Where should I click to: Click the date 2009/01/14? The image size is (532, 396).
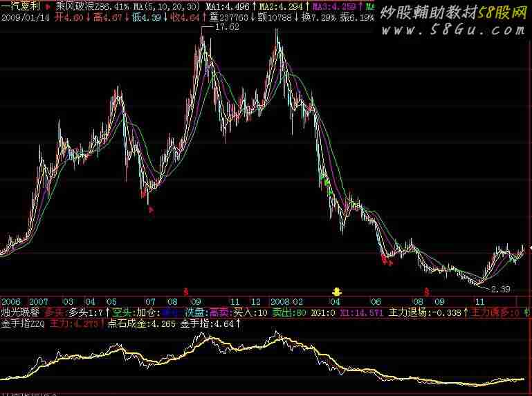pos(26,17)
